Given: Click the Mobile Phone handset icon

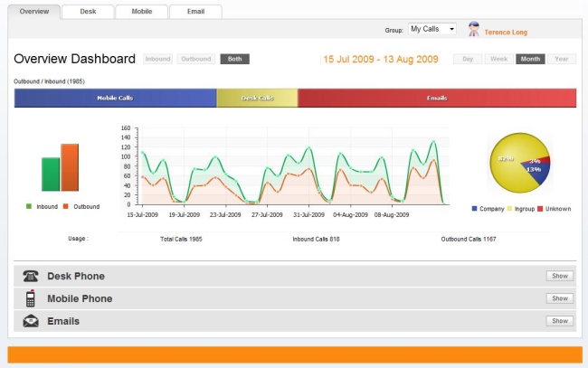Looking at the screenshot, I should pos(31,298).
